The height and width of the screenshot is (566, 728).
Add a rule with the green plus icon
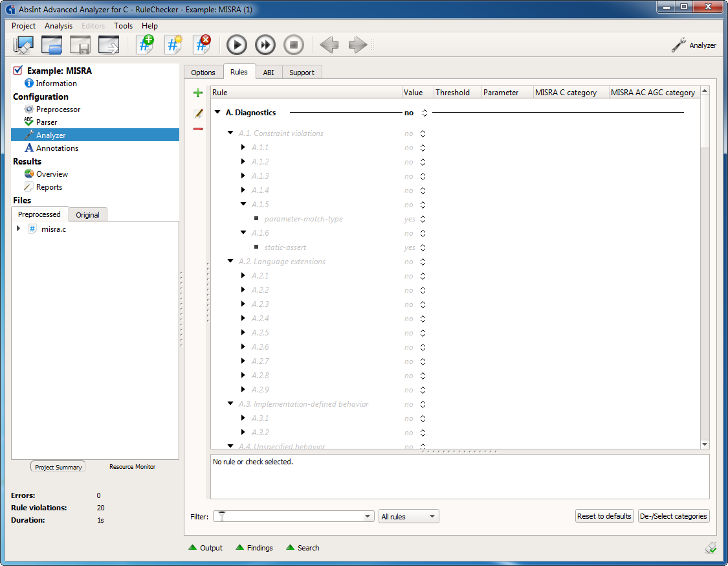198,93
